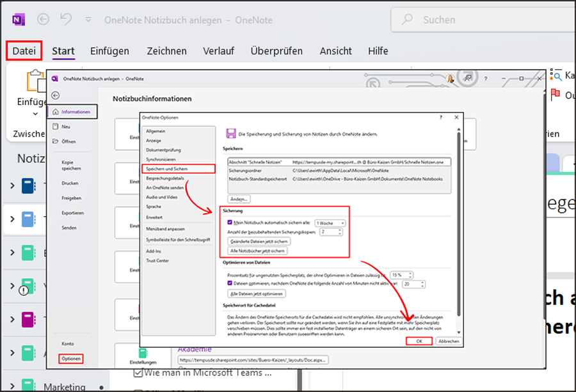The image size is (576, 392).
Task: Click 'Alle Notizbücher jetzt sichern' button
Action: [x=257, y=251]
